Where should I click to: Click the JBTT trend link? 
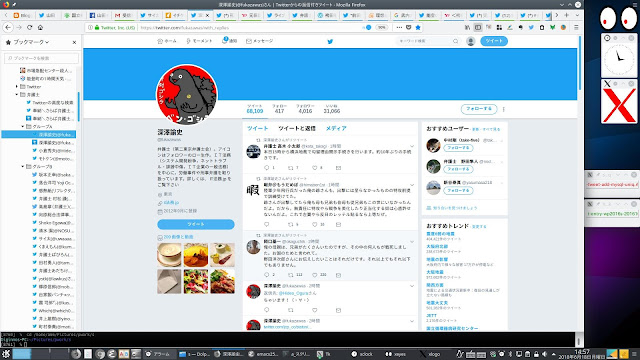(431, 316)
